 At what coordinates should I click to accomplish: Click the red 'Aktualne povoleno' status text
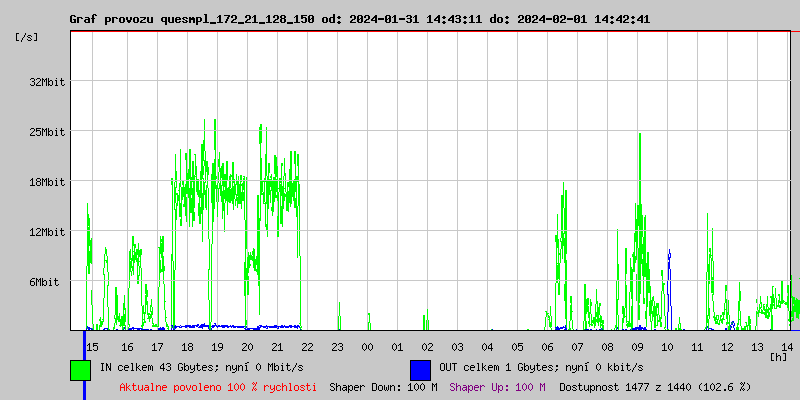tap(218, 387)
